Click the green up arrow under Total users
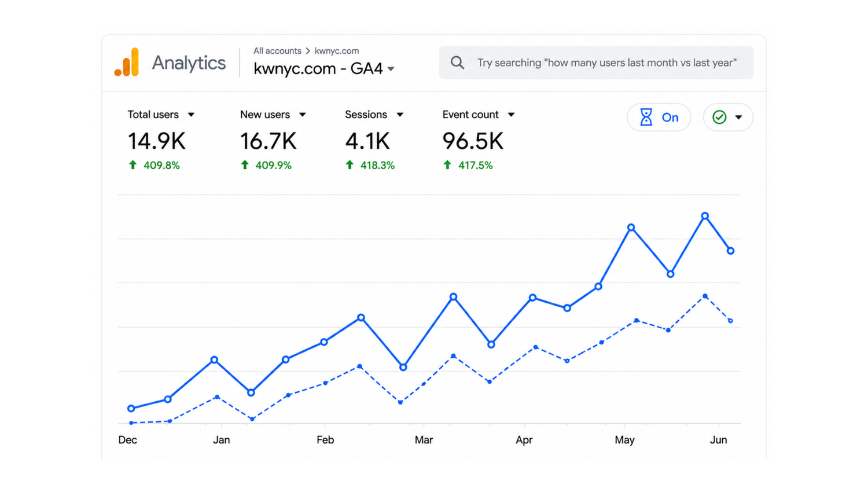This screenshot has width=868, height=488. click(133, 165)
